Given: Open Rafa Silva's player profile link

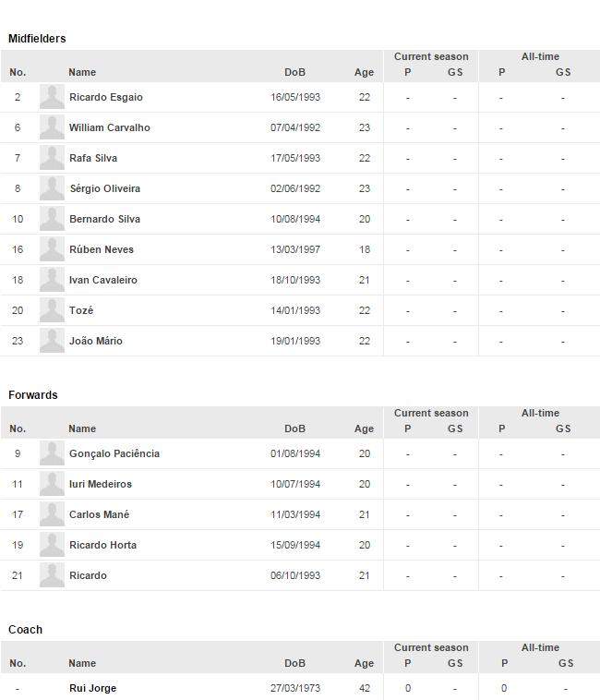Looking at the screenshot, I should [x=92, y=158].
